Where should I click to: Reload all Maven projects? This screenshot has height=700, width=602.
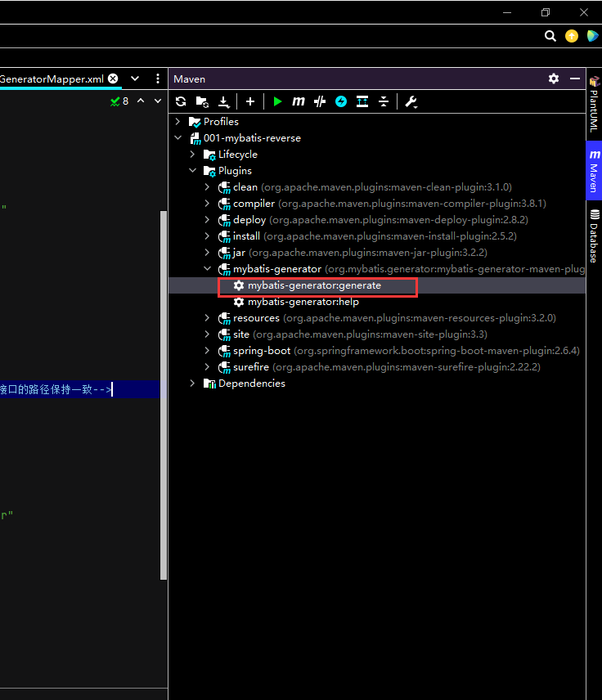pos(181,101)
